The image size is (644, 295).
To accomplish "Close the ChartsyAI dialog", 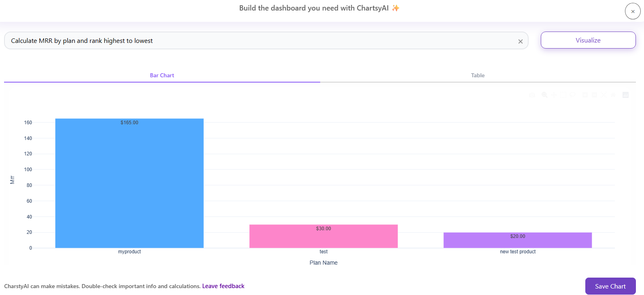I will coord(633,11).
